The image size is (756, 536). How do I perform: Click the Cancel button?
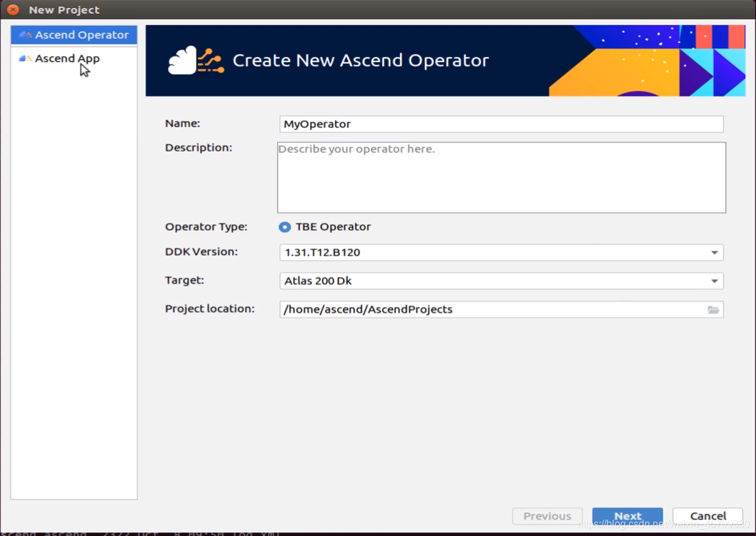pos(708,516)
